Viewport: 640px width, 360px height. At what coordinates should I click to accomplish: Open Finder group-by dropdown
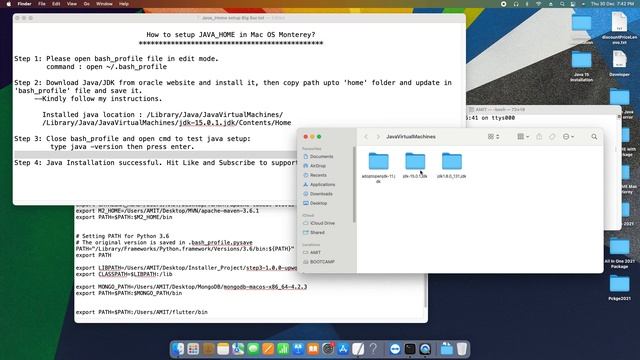[523, 137]
